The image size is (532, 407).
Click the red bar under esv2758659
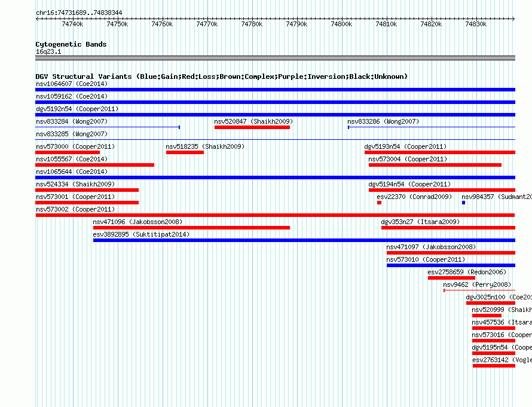coord(451,278)
